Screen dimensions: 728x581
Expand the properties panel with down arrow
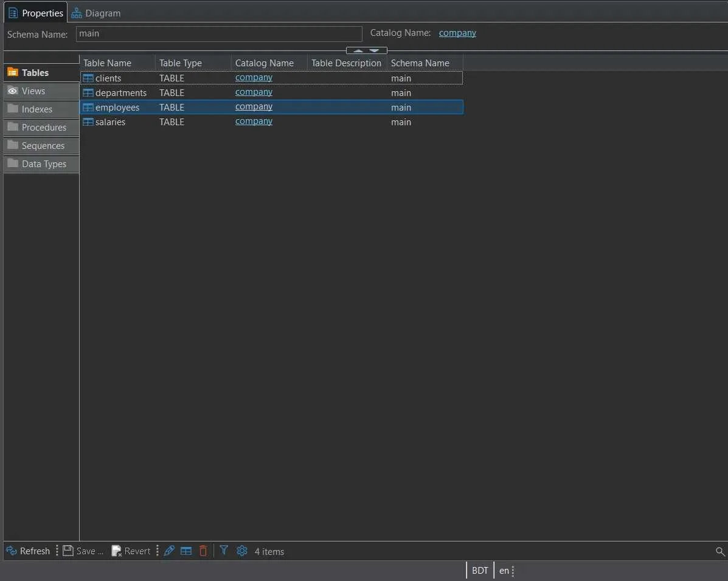[x=374, y=50]
